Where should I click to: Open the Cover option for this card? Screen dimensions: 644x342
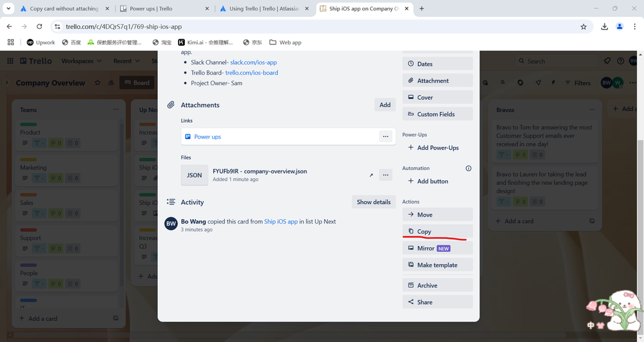click(438, 97)
